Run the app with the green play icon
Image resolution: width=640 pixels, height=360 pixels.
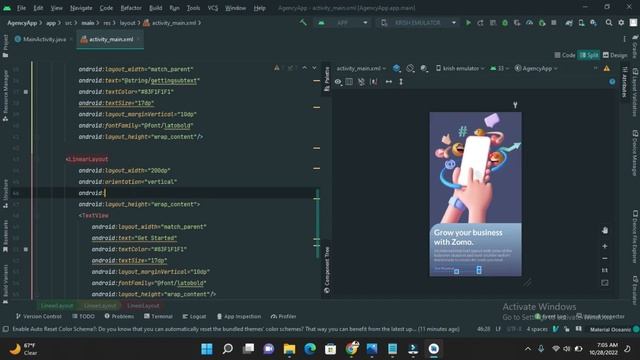[468, 23]
